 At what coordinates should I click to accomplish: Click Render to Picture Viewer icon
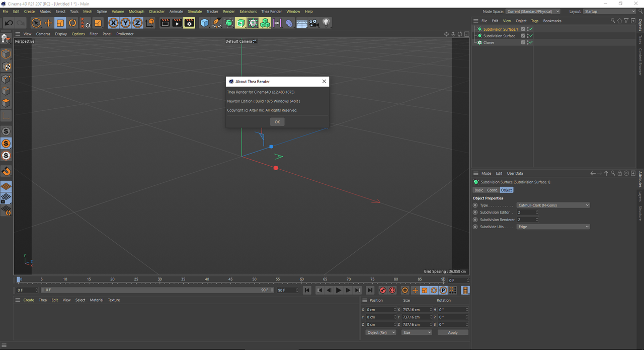177,23
